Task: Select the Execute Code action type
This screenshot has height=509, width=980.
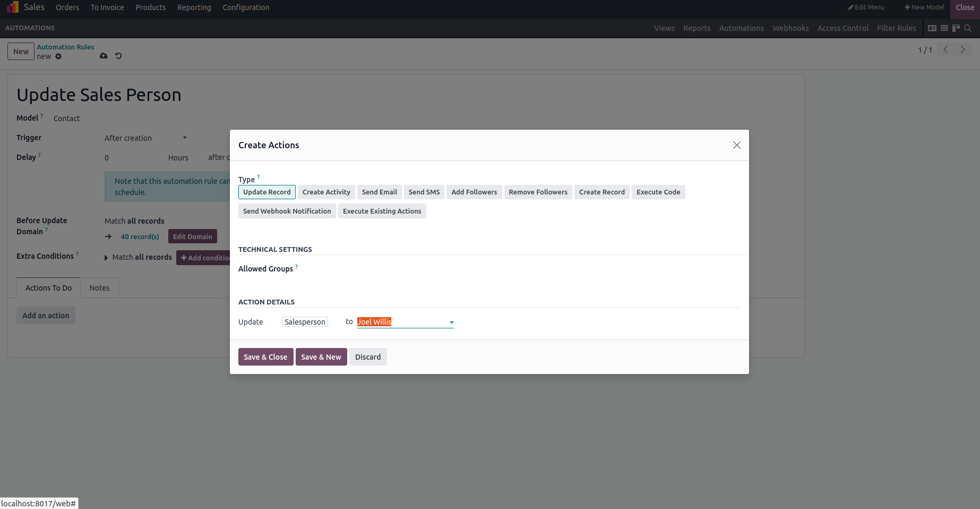Action: pyautogui.click(x=658, y=192)
